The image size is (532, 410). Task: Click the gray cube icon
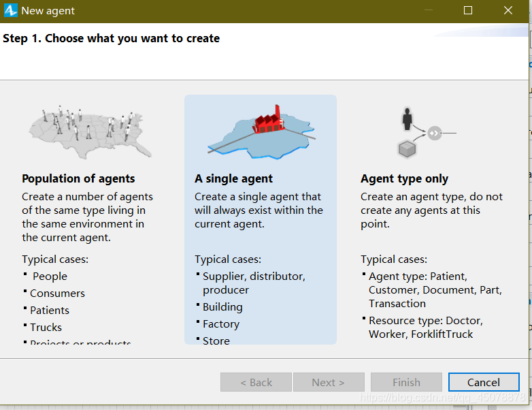tap(408, 148)
